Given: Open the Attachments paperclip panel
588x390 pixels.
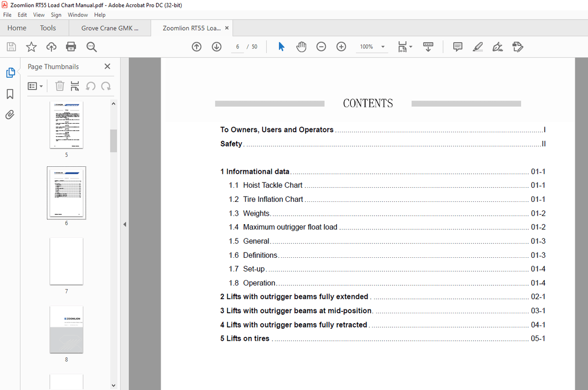Looking at the screenshot, I should tap(10, 115).
